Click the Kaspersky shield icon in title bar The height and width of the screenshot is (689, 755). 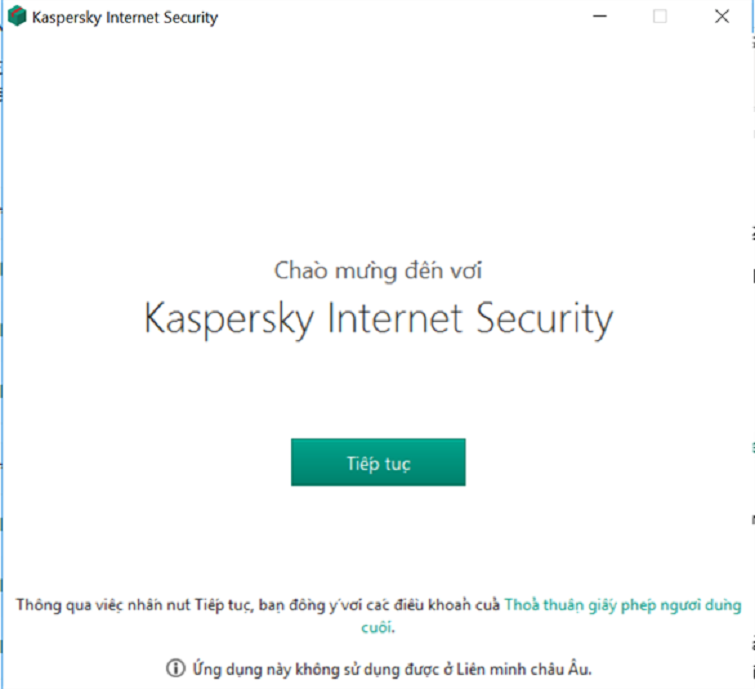[17, 17]
